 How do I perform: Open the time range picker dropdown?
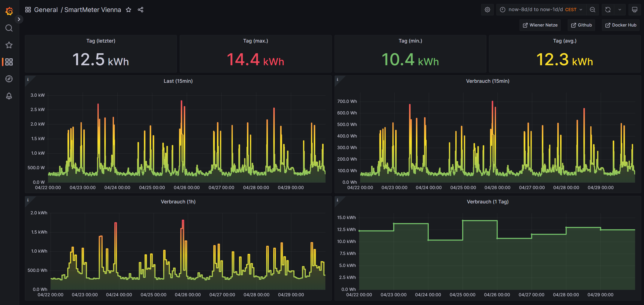tap(541, 10)
